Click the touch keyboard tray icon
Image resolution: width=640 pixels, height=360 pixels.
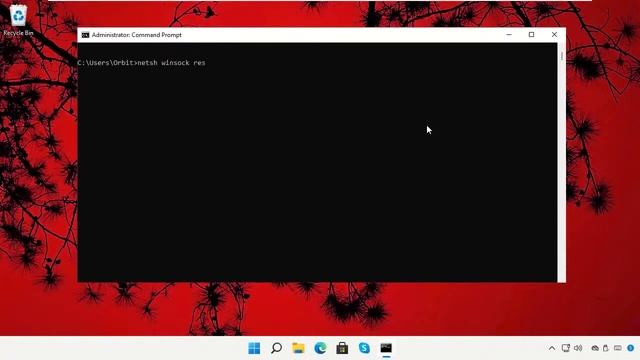pos(618,348)
